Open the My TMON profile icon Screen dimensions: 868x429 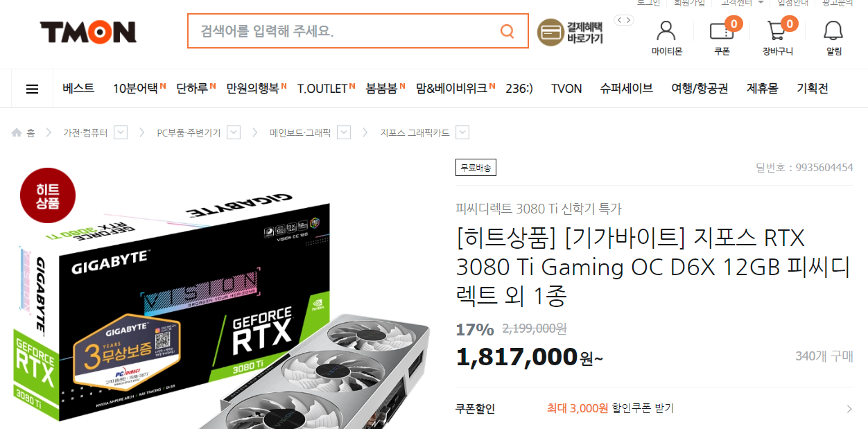(x=666, y=31)
